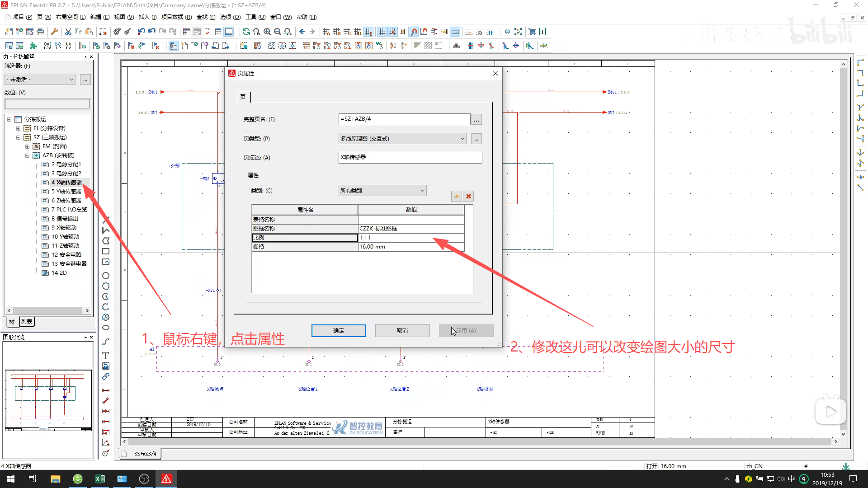Click the redraw refresh icon
This screenshot has height=488, width=868.
(x=246, y=32)
